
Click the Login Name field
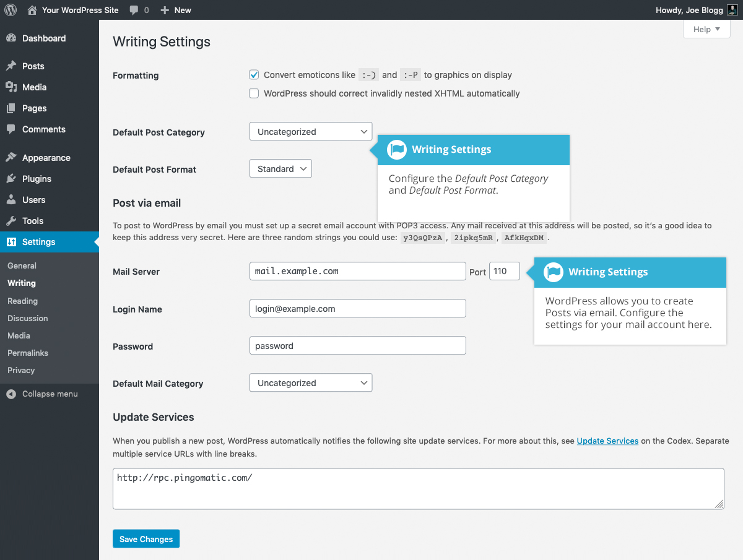pos(358,309)
